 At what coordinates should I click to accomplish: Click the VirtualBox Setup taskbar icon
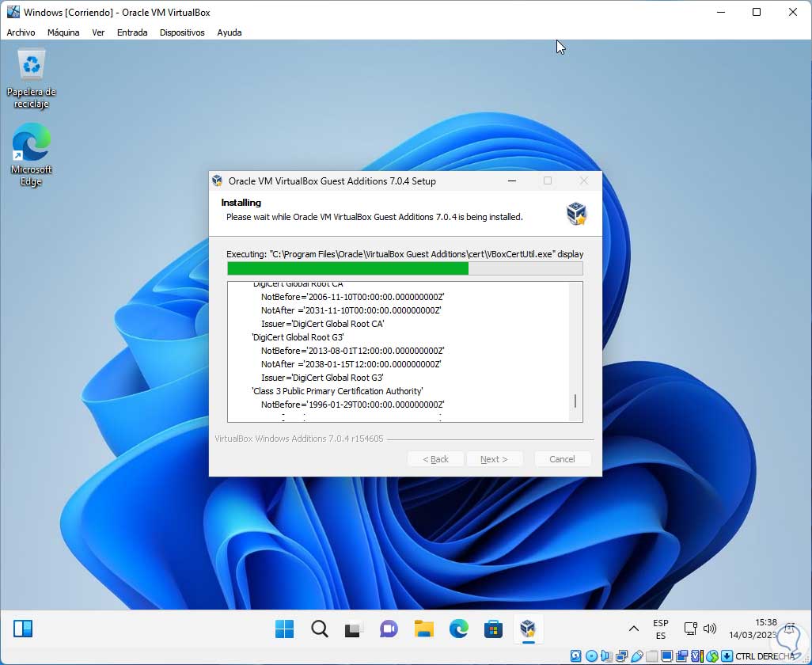tap(528, 629)
